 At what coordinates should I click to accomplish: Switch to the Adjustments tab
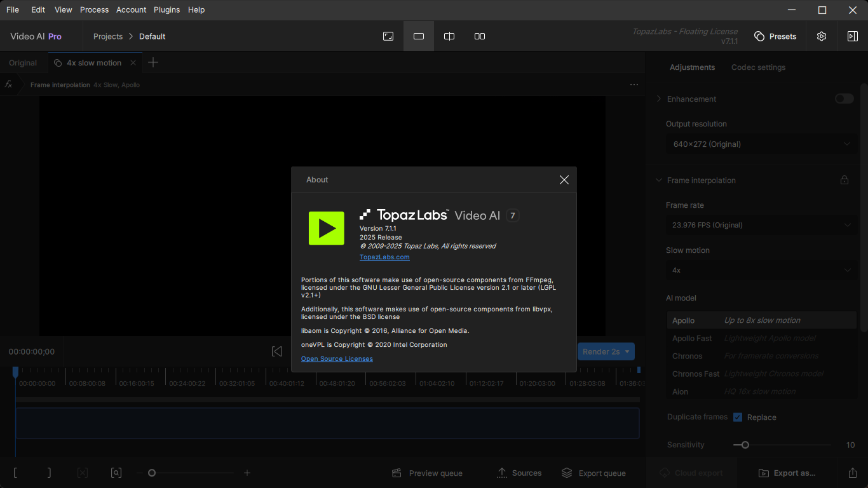pyautogui.click(x=692, y=67)
